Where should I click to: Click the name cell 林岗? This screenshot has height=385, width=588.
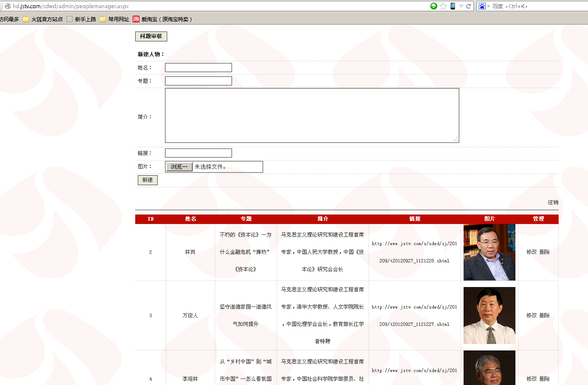click(x=190, y=252)
